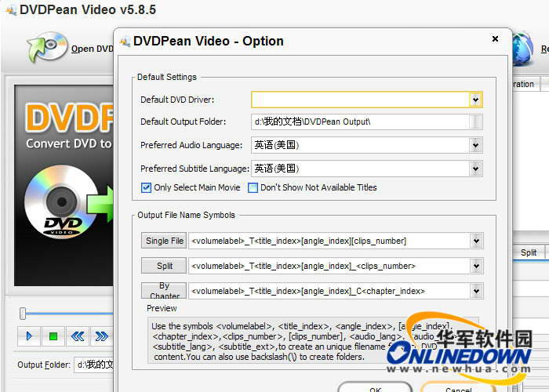The height and width of the screenshot is (392, 549).
Task: Click browse button for Default Output Folder
Action: [476, 122]
